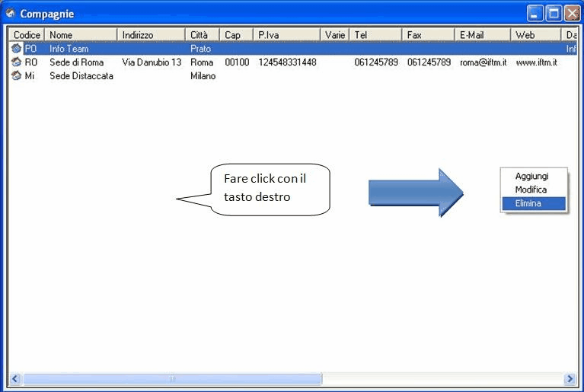Click the Varie column header
The height and width of the screenshot is (392, 584).
click(x=335, y=35)
